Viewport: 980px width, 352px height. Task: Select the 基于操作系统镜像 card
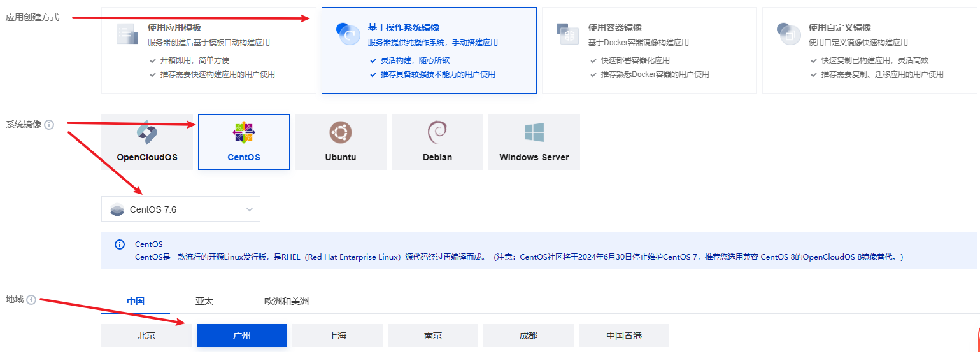(x=429, y=50)
